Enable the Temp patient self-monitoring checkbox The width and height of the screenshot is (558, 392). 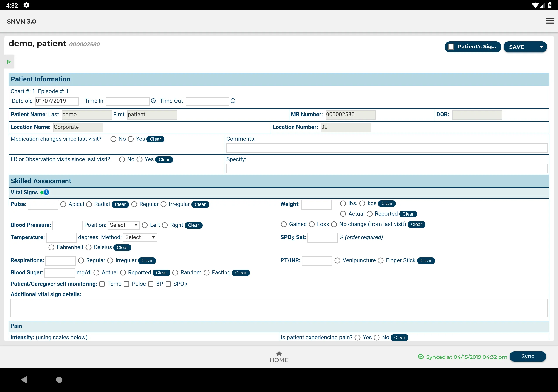tap(102, 284)
